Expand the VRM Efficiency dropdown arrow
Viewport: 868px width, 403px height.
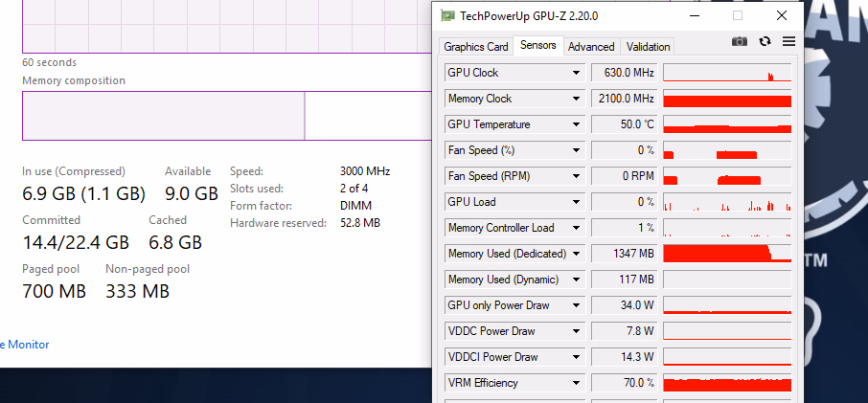click(x=576, y=383)
